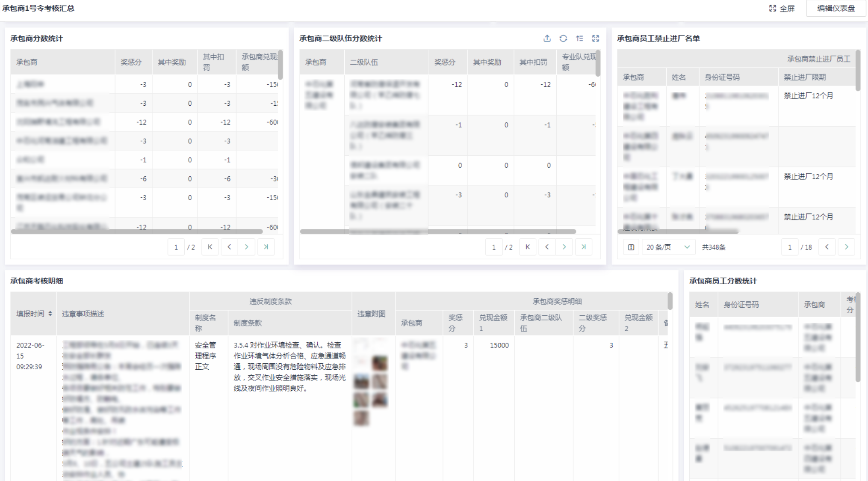Viewport: 868px width, 481px height.
Task: Click the 二级队伍 column header
Action: [x=364, y=62]
